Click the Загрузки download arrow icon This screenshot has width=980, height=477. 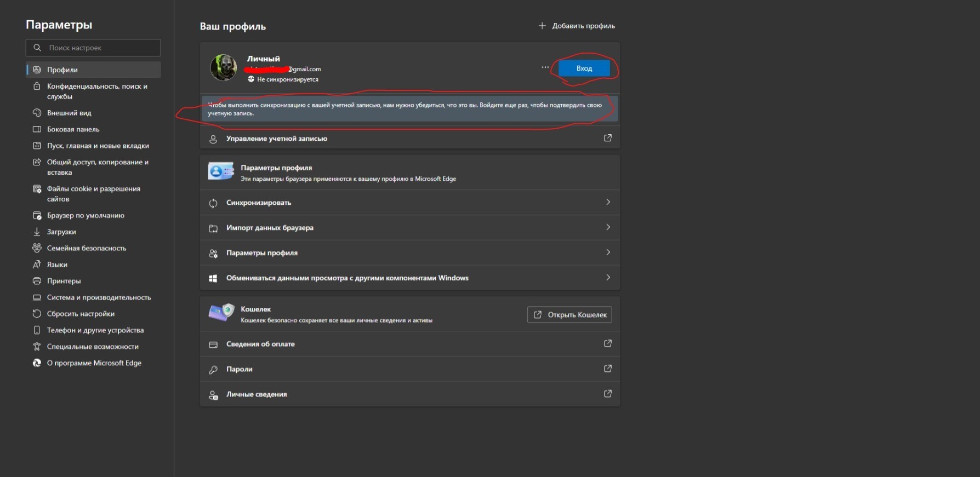[37, 232]
